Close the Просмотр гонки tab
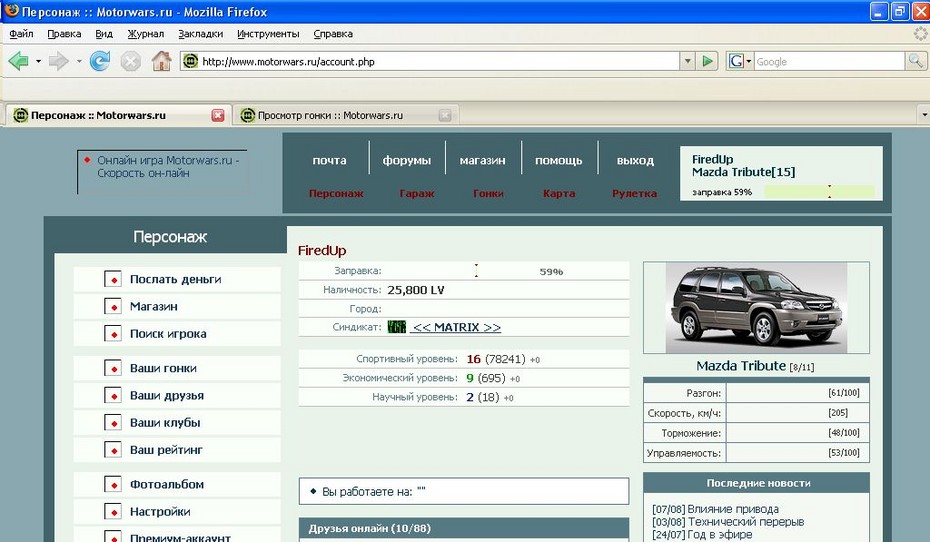This screenshot has height=542, width=930. (x=445, y=115)
